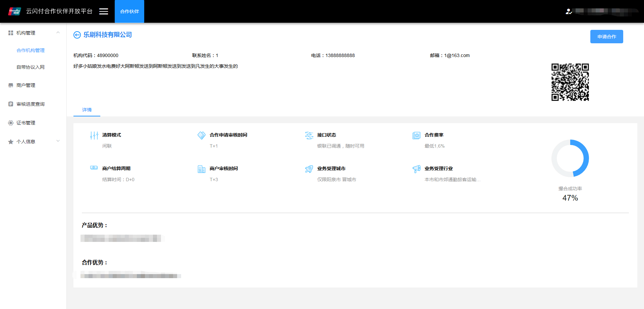Click the T+3 merchant review value

[x=214, y=179]
